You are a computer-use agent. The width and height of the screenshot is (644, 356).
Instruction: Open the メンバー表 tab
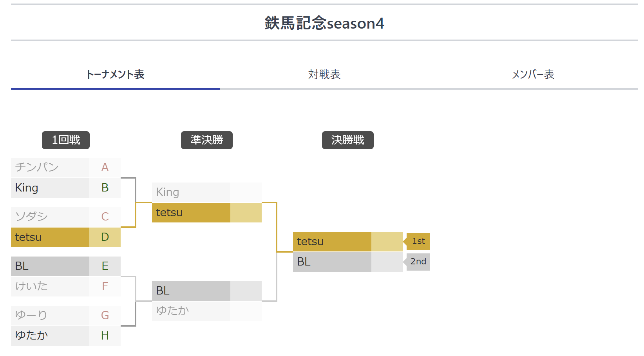tap(533, 74)
